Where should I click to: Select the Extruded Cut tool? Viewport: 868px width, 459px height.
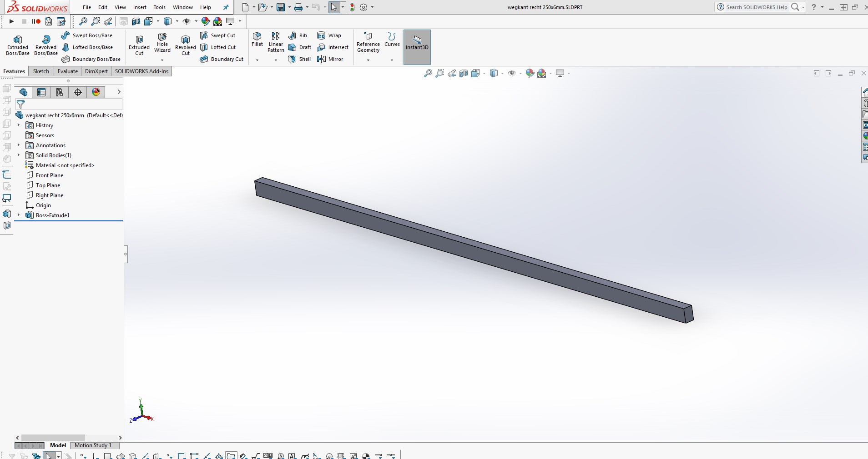point(139,45)
